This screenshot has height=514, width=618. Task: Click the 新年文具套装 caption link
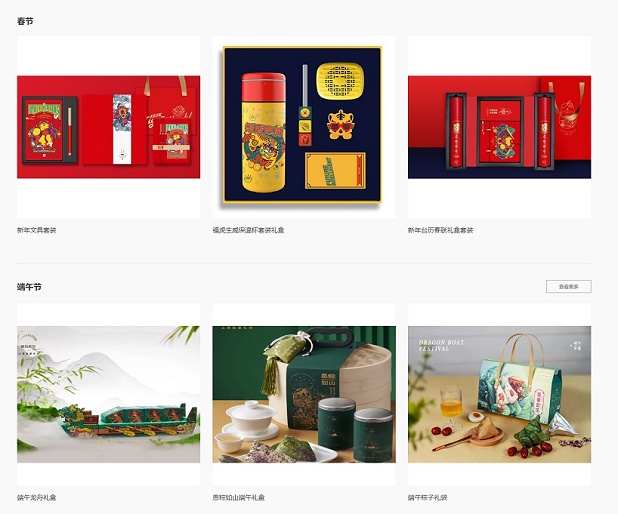click(37, 230)
